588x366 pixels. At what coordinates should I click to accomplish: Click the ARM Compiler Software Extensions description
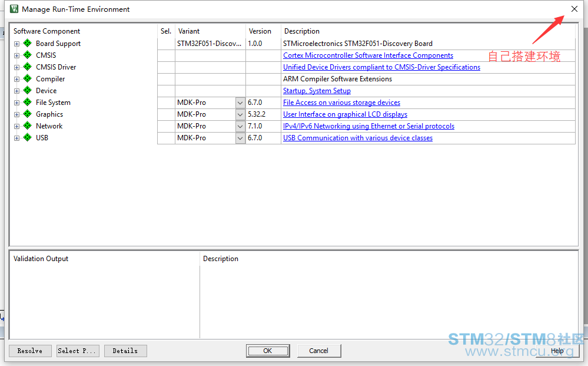[337, 79]
